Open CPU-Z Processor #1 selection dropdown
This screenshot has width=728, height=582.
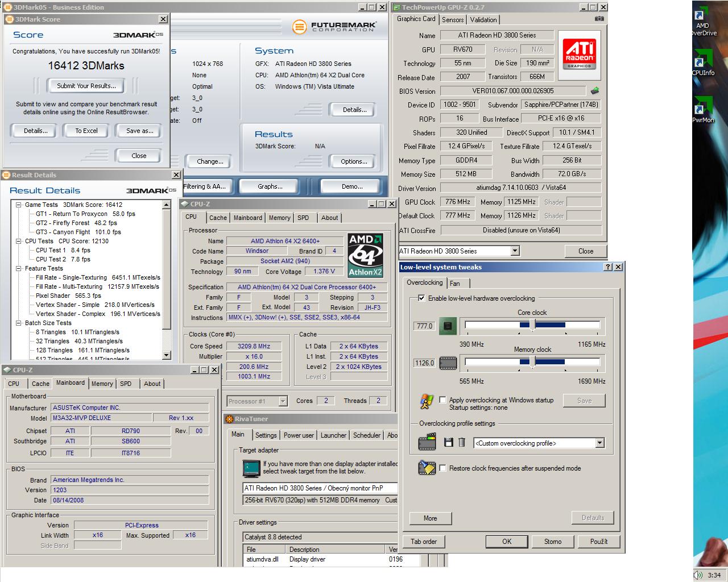click(283, 401)
